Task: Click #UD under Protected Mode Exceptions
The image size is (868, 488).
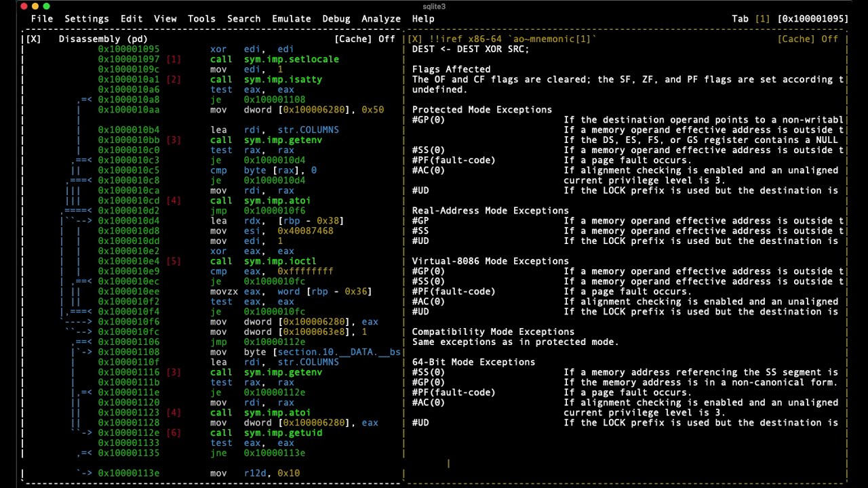Action: 420,190
